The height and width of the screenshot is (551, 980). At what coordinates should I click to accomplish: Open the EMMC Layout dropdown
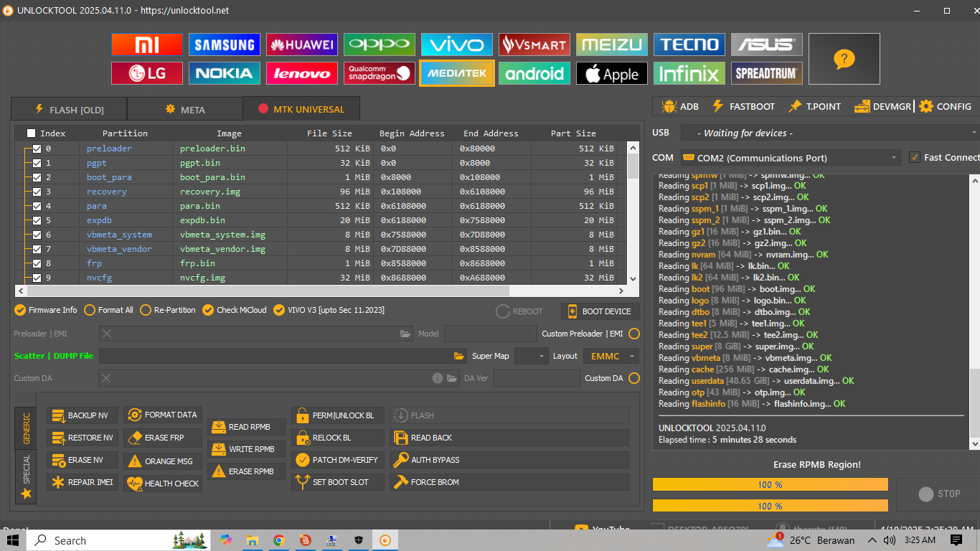click(x=611, y=356)
